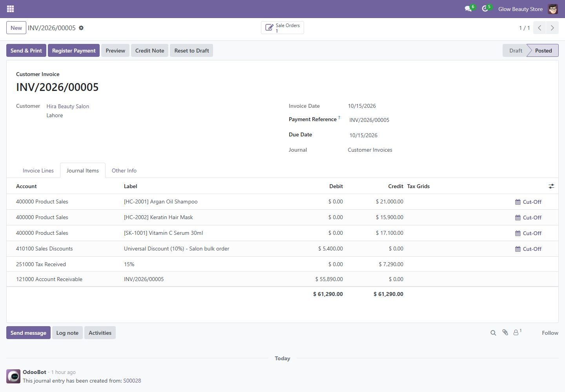
Task: Click the Posted status stage
Action: tap(543, 51)
